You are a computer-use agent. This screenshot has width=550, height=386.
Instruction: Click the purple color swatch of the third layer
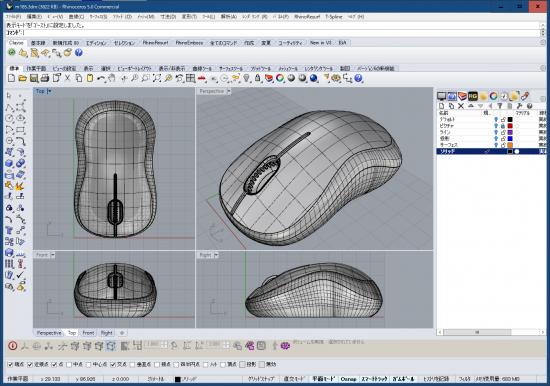[x=510, y=132]
